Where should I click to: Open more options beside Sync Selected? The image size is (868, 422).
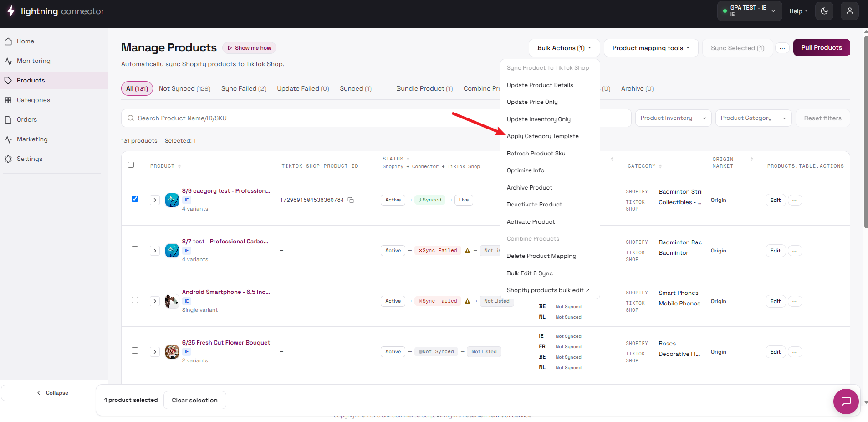(782, 48)
